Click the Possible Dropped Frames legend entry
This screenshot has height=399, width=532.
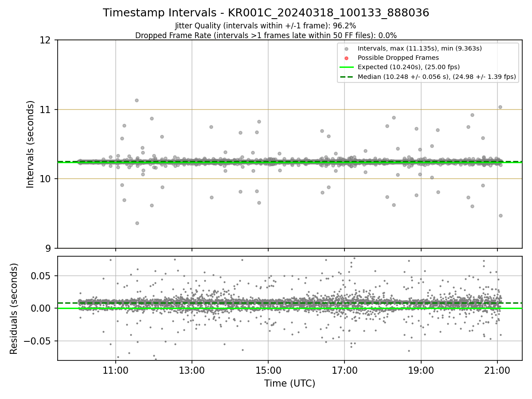(x=398, y=58)
